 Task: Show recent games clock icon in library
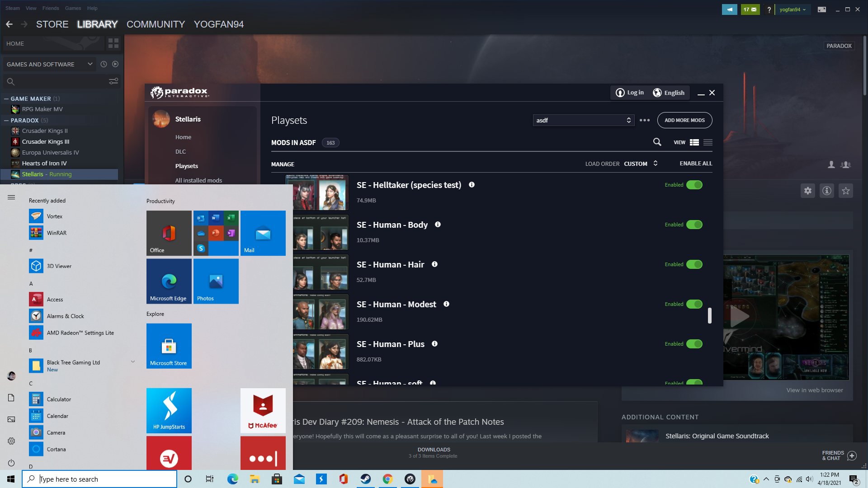[x=104, y=64]
